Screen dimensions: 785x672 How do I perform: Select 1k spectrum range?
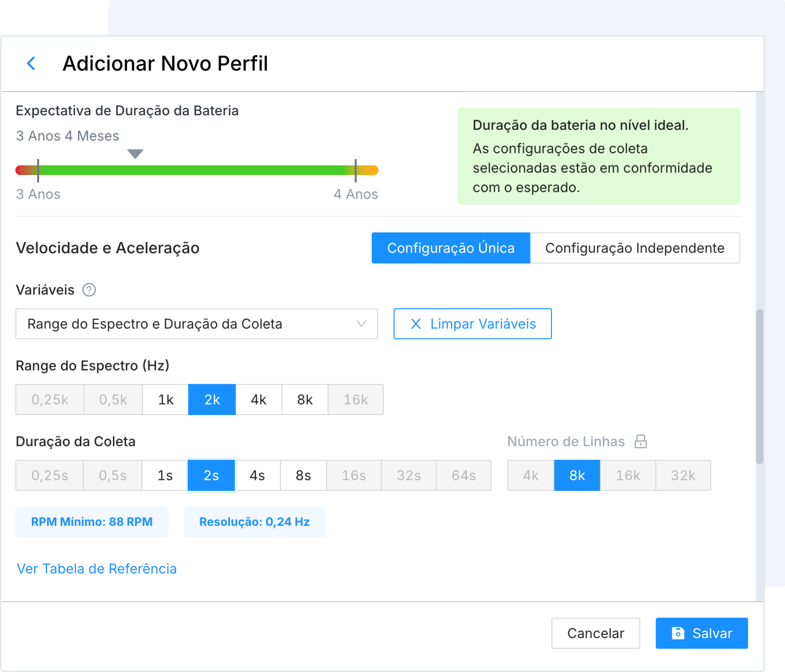click(x=165, y=400)
